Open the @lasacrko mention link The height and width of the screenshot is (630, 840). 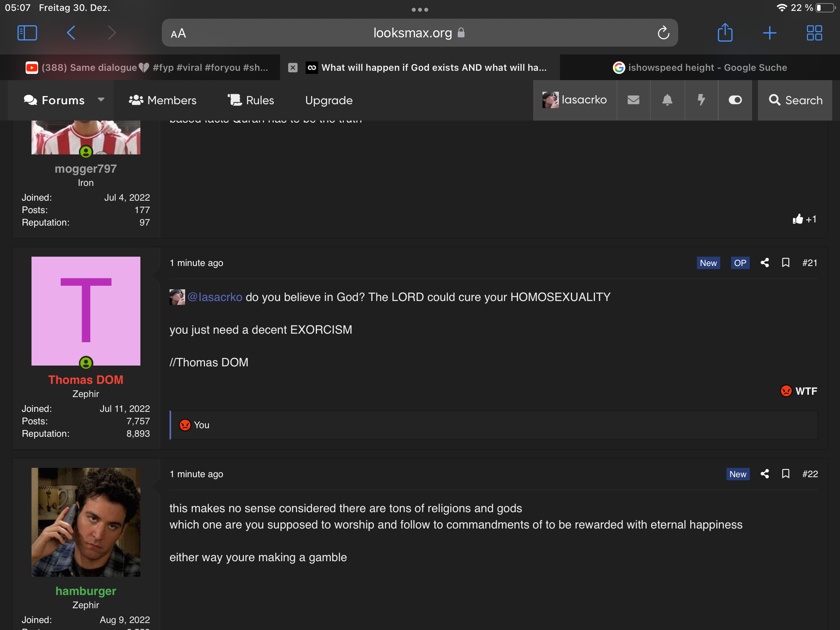click(215, 297)
